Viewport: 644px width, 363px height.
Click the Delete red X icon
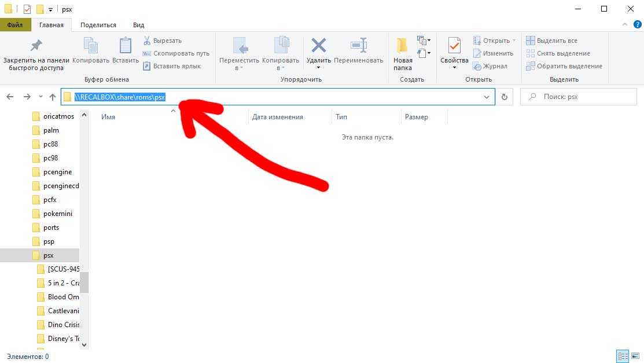pyautogui.click(x=318, y=46)
